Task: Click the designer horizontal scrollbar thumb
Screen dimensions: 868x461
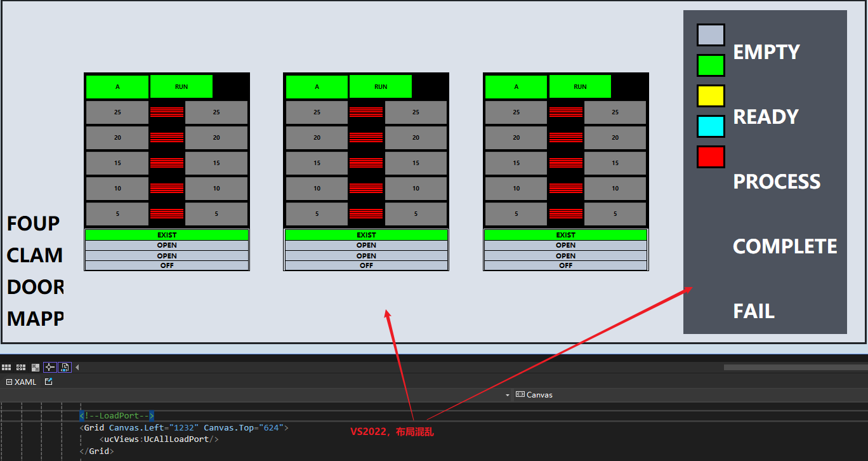Action: pyautogui.click(x=796, y=367)
